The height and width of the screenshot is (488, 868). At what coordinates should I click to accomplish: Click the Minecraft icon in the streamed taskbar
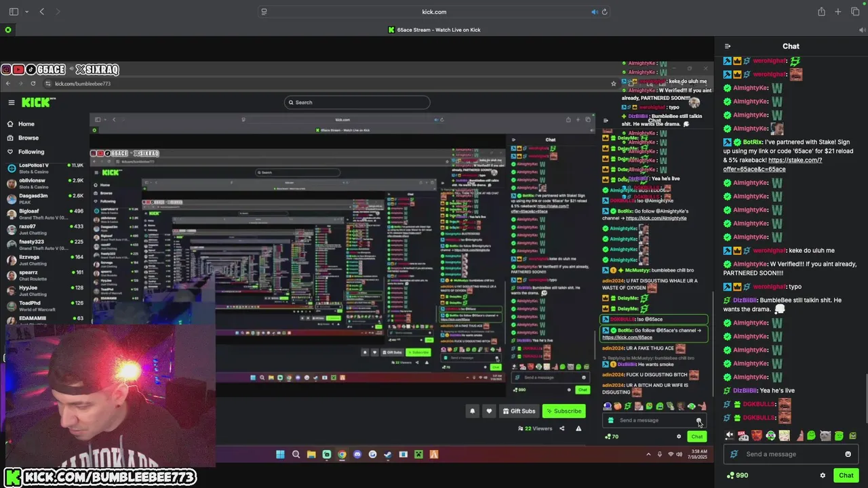tap(418, 454)
